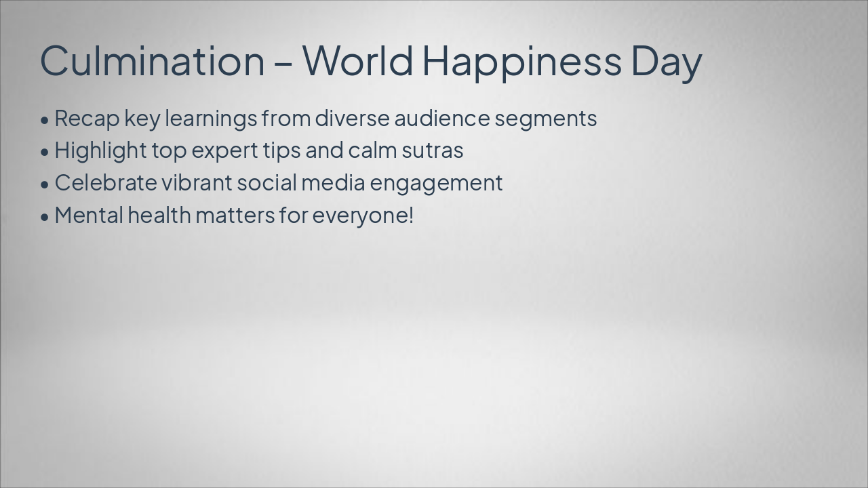Click the bullet dot before 'Highlight'
The width and height of the screenshot is (868, 488).
coord(45,152)
